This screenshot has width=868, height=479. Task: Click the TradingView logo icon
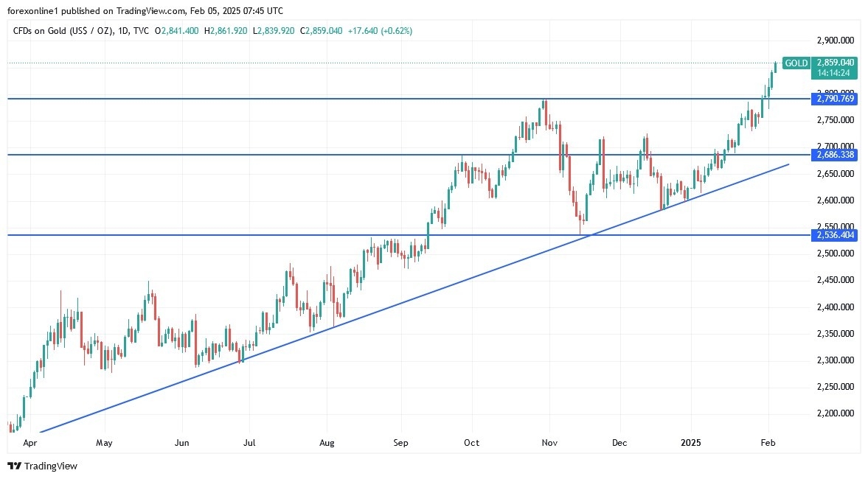click(14, 466)
